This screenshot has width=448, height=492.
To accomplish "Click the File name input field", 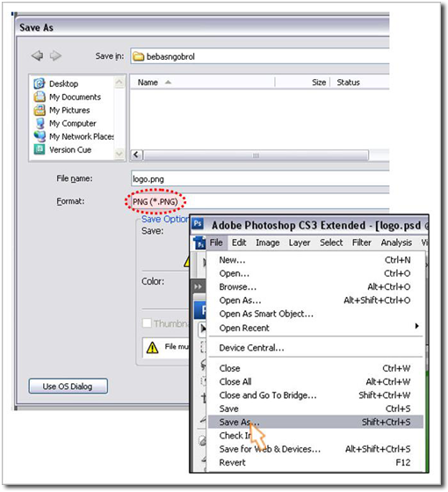I will (260, 179).
